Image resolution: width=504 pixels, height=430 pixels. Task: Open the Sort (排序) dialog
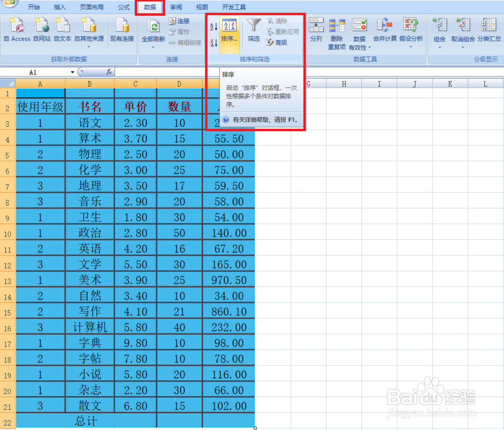(x=229, y=34)
